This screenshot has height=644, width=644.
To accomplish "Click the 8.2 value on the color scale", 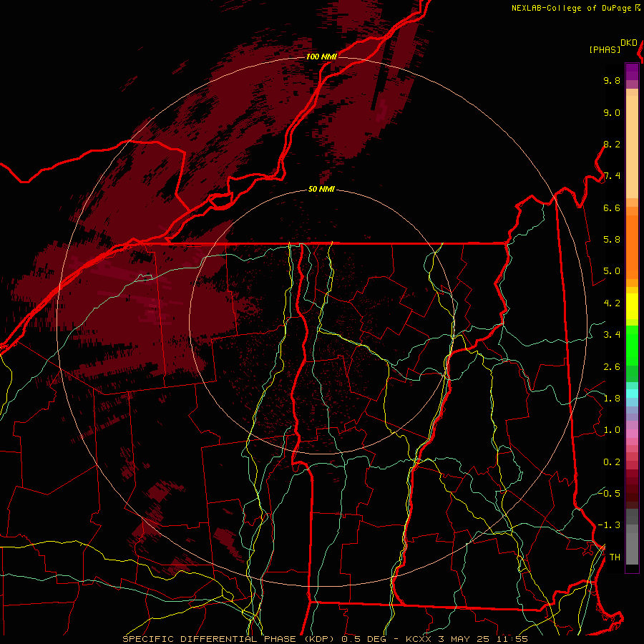I will coord(612,144).
